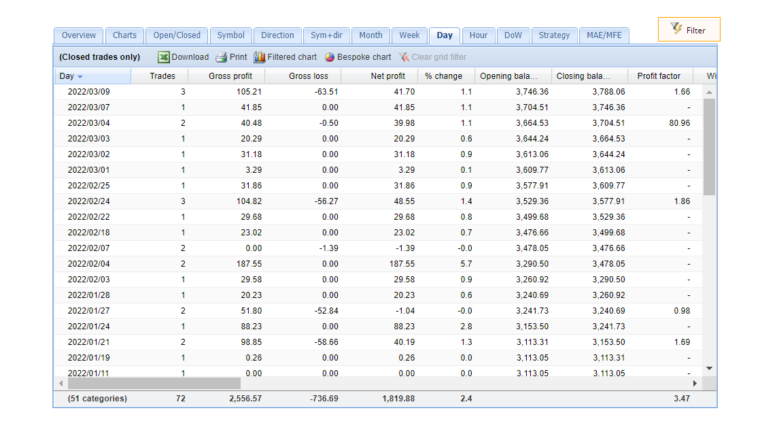Switch to the DoW tab
Screen dimensions: 760x432
tap(513, 35)
